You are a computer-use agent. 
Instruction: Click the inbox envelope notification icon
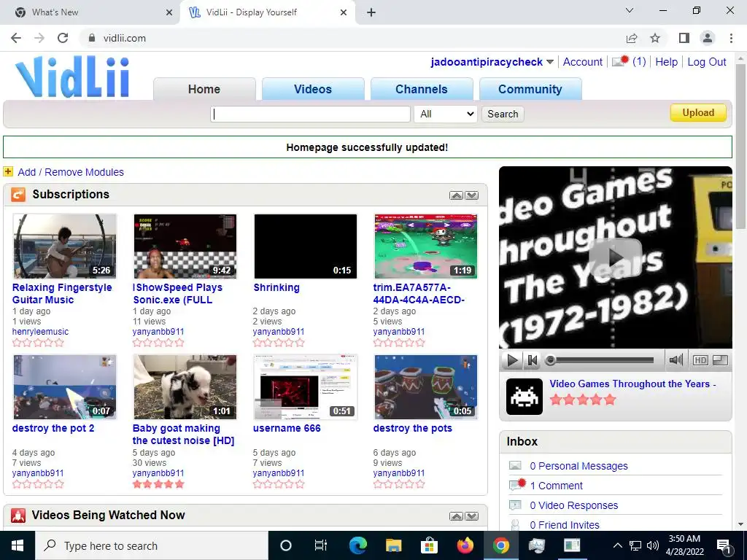coord(620,61)
